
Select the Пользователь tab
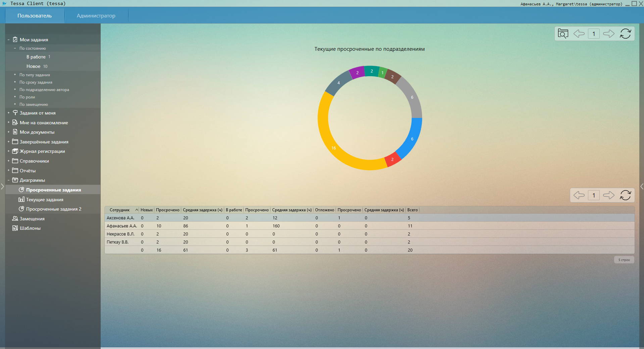(x=35, y=16)
